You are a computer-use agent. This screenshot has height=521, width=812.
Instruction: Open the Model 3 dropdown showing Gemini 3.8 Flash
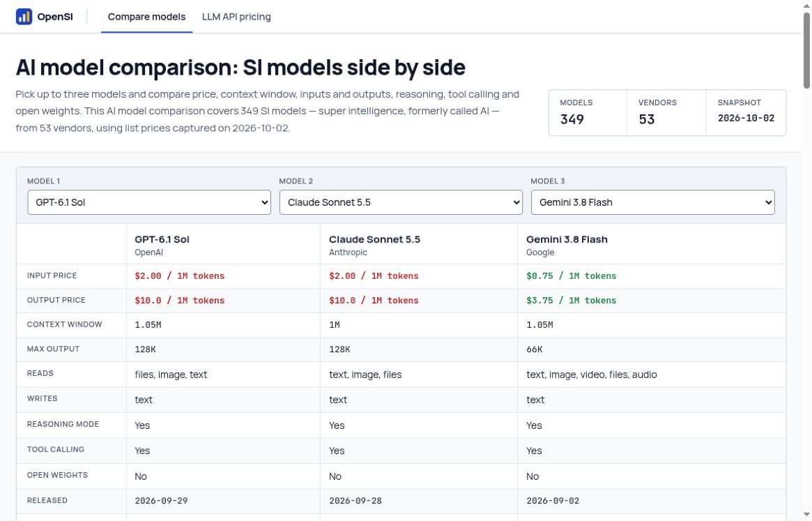[x=652, y=202]
